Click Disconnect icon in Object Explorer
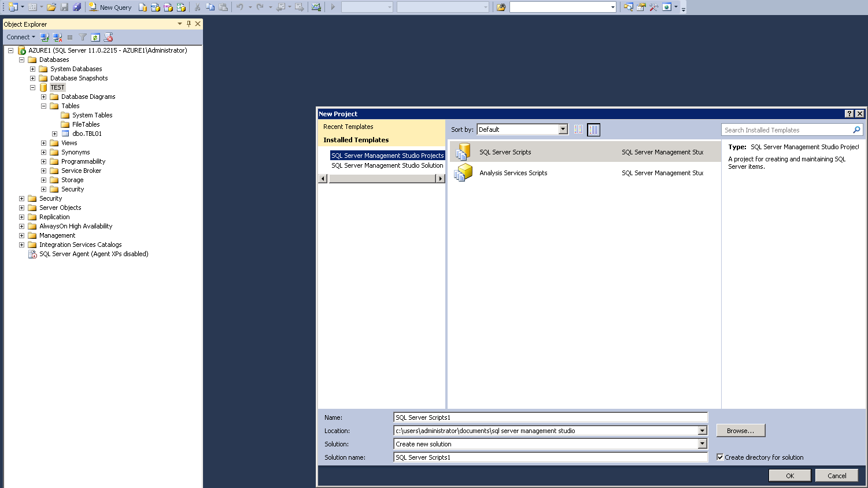This screenshot has width=868, height=488. (x=57, y=37)
